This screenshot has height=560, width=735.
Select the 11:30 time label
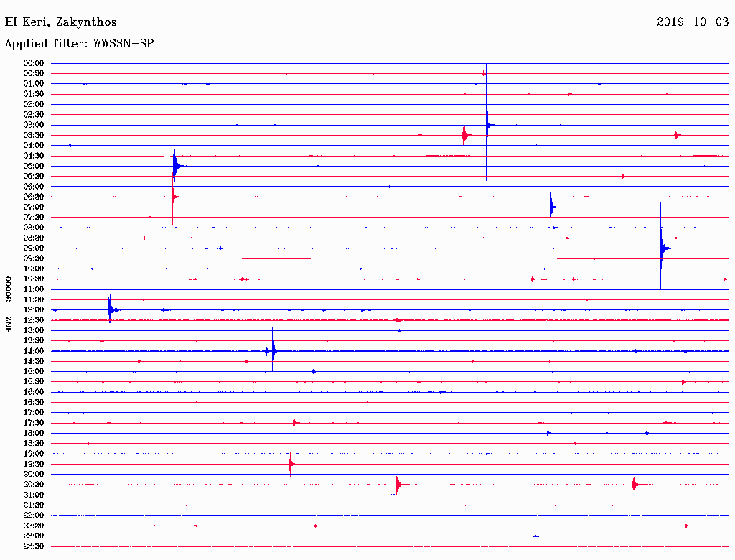[x=33, y=299]
